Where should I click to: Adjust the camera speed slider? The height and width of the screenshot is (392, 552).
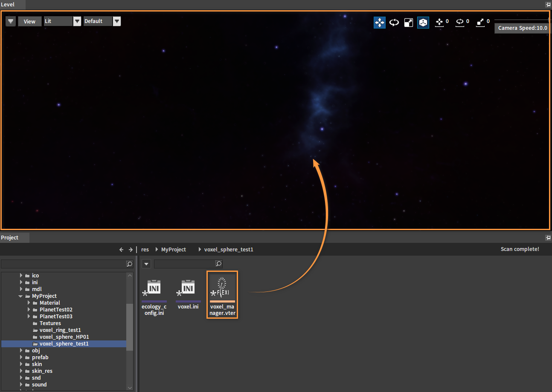coord(522,20)
